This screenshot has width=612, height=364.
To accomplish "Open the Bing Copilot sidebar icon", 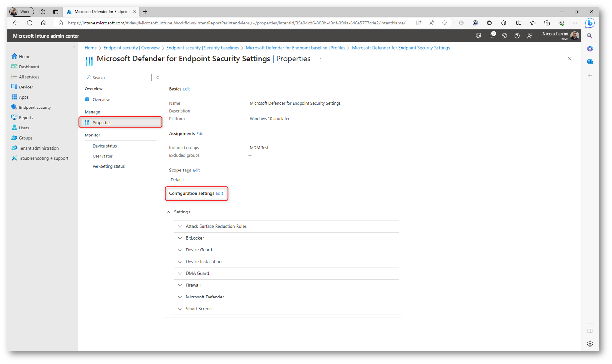I will (x=590, y=23).
